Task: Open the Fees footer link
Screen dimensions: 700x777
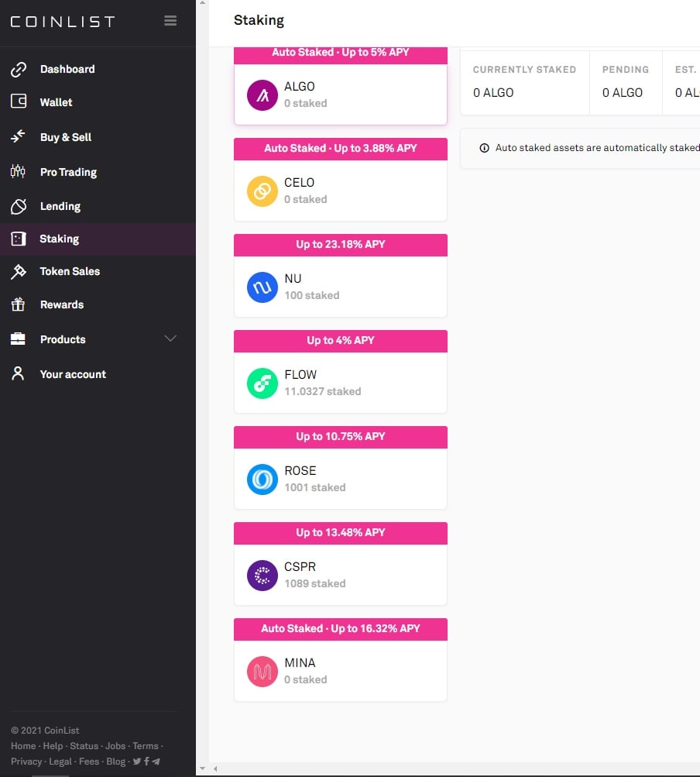Action: (x=89, y=762)
